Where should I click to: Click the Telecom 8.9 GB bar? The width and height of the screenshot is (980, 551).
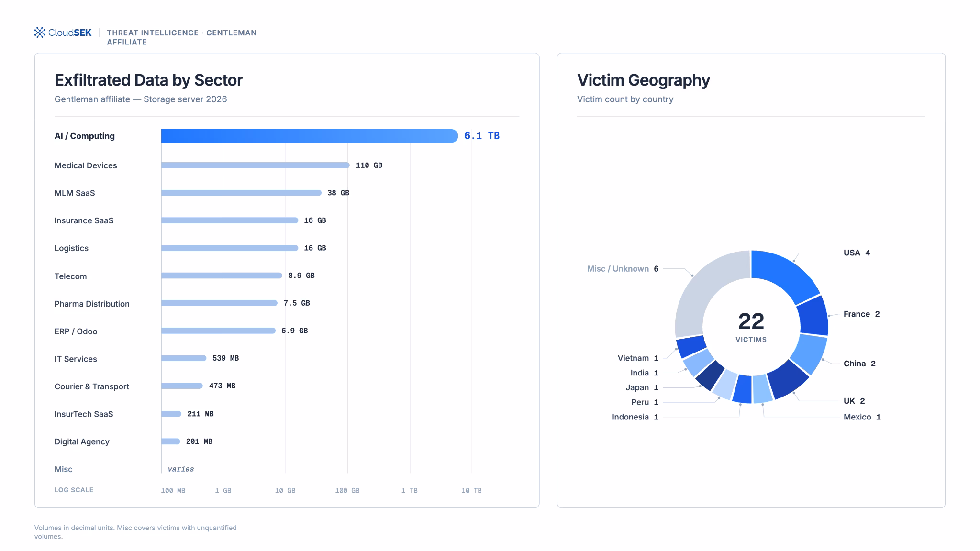[x=222, y=275]
